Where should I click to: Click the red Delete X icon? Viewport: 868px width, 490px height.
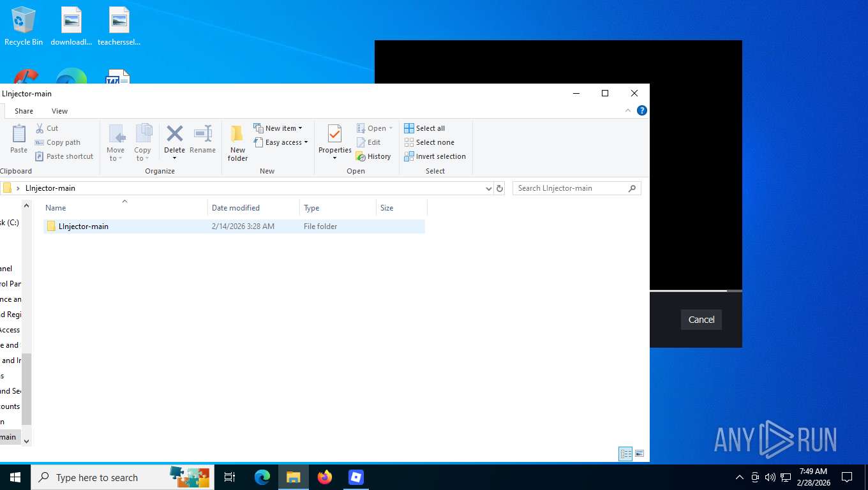174,133
